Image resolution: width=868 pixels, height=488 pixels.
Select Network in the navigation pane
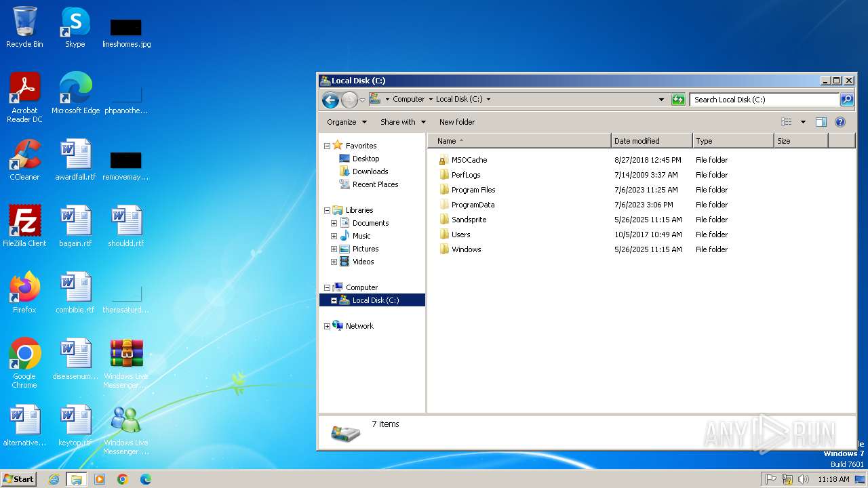[359, 326]
